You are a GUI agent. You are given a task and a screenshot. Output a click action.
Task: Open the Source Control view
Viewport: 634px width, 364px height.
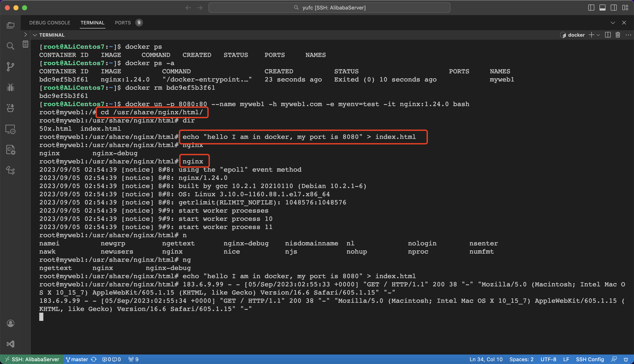coord(10,66)
